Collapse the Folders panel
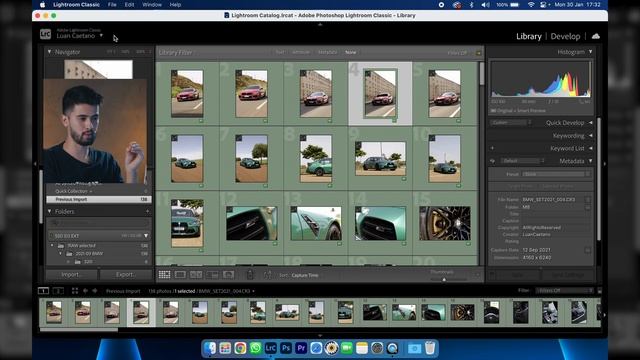The image size is (640, 360). pos(49,211)
